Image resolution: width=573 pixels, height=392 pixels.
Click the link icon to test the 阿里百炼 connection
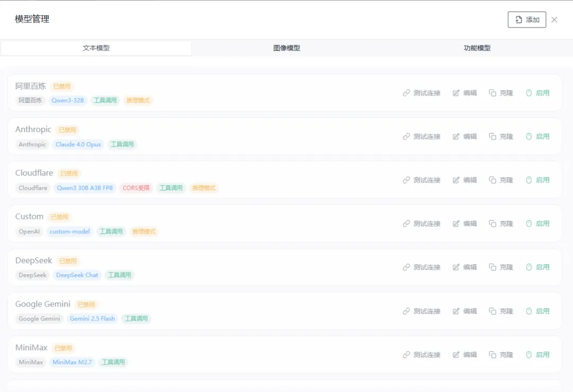click(406, 93)
